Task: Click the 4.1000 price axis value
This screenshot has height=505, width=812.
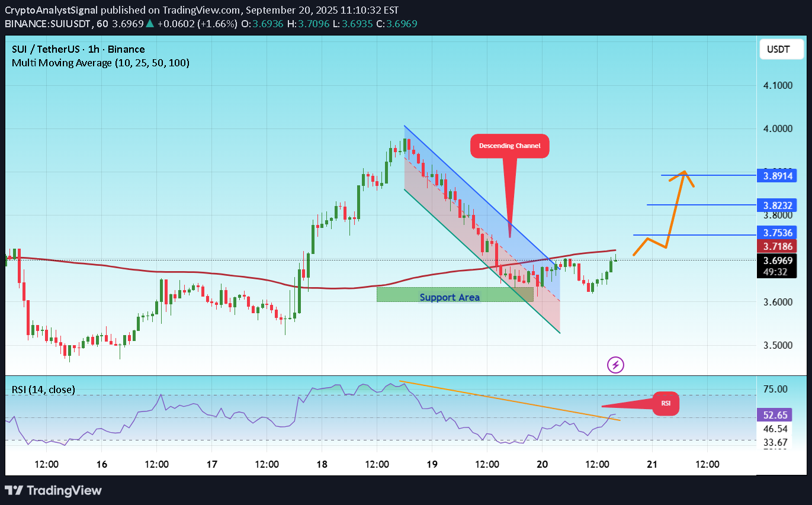Action: pyautogui.click(x=778, y=85)
